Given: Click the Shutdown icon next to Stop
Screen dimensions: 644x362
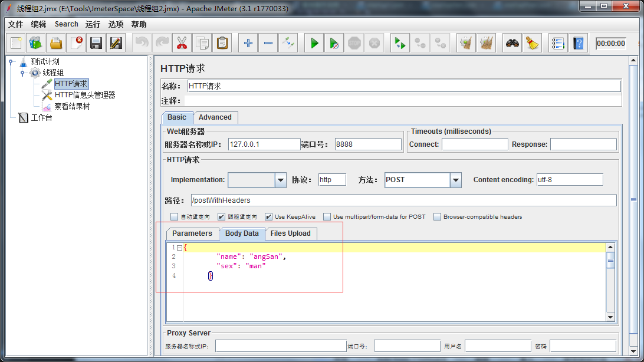Looking at the screenshot, I should coord(374,43).
